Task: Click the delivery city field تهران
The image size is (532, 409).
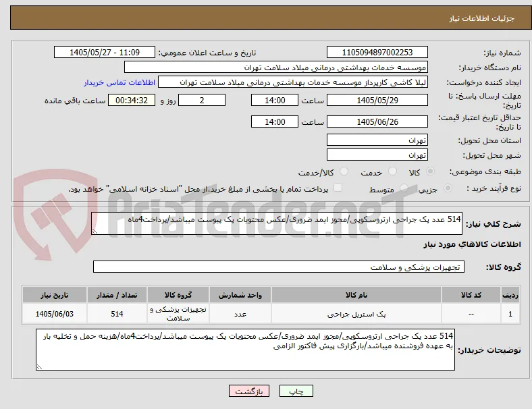Action: tap(377, 155)
